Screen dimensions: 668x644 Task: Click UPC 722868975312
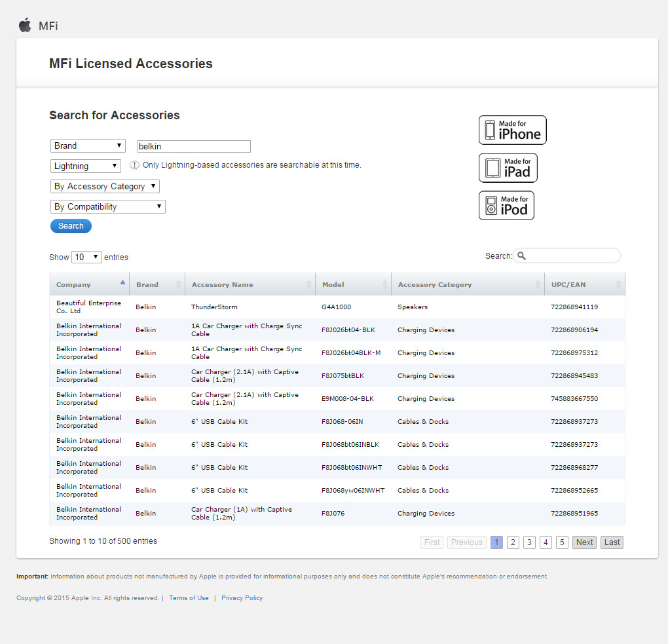click(574, 353)
